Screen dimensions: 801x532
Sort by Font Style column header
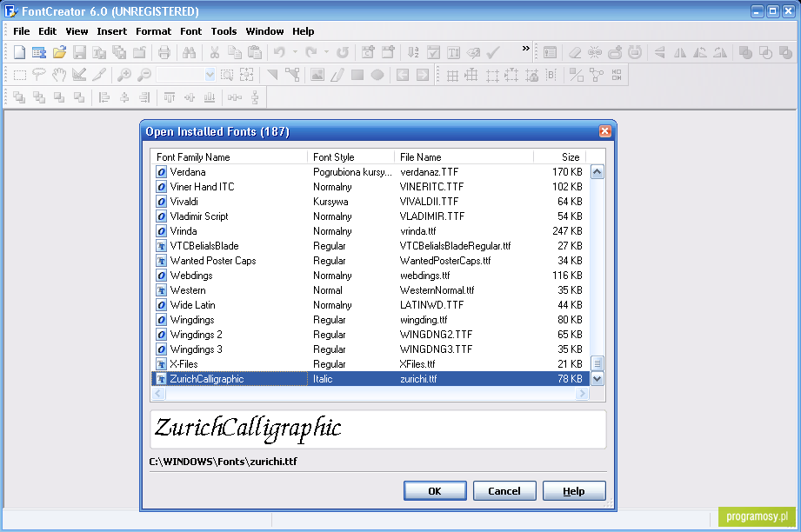coord(351,156)
